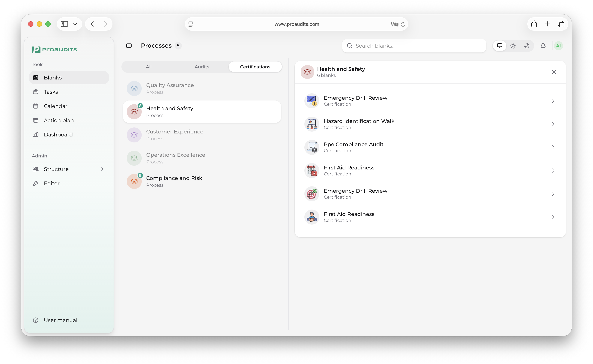Reload the page
Screen dimensions: 593x364
click(403, 24)
